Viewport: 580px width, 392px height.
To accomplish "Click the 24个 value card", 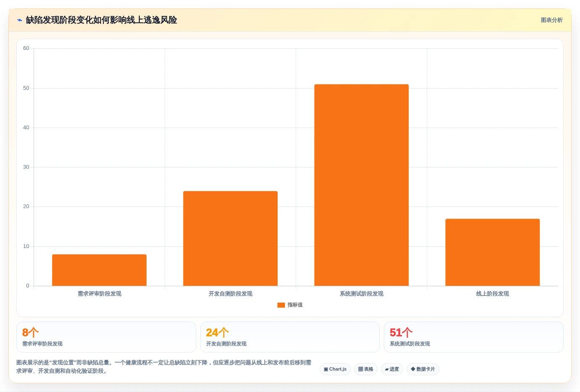I will (290, 337).
